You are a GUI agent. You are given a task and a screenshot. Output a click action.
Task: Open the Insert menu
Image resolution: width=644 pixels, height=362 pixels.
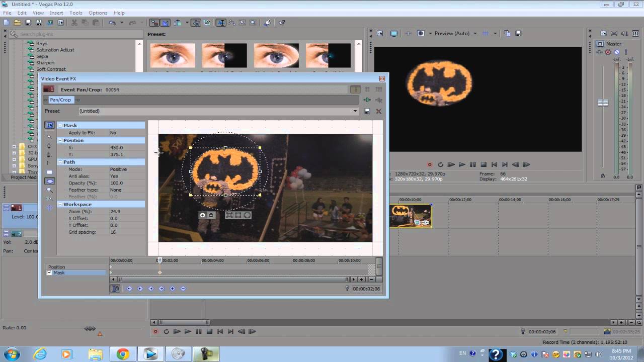pyautogui.click(x=56, y=13)
